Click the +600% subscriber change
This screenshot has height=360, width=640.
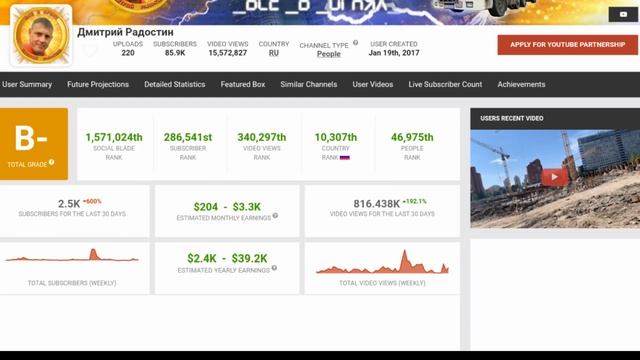point(92,201)
